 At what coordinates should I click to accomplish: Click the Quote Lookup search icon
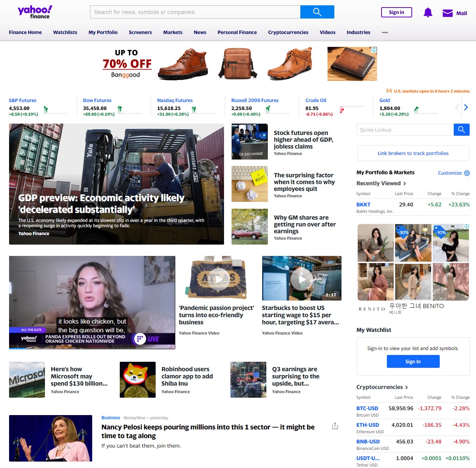(x=462, y=130)
